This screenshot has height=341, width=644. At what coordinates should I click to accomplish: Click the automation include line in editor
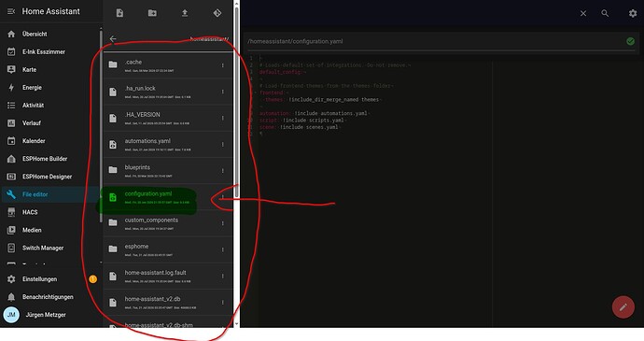(x=315, y=113)
